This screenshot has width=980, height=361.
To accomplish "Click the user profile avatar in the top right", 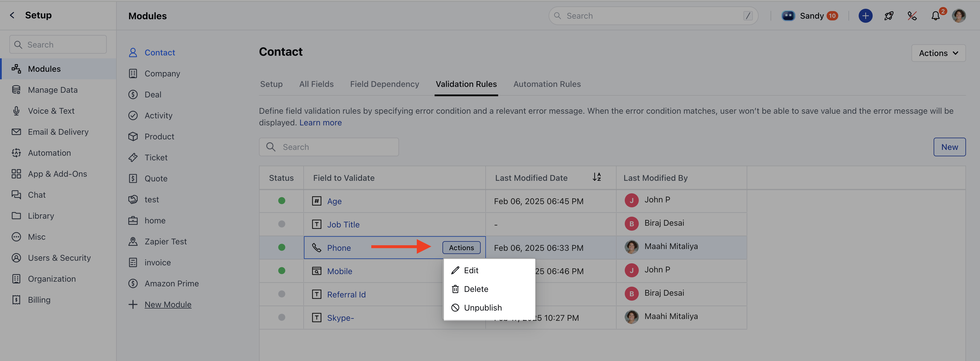I will click(958, 15).
